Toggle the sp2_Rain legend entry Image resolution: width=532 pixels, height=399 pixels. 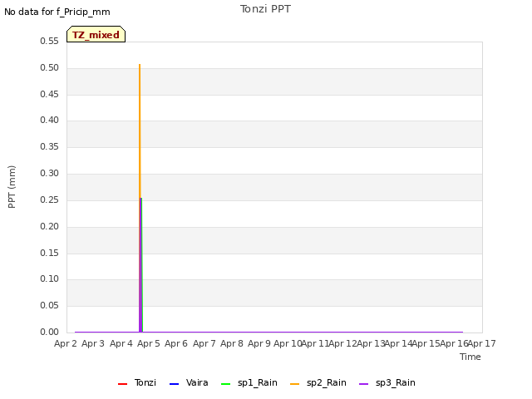coord(318,382)
